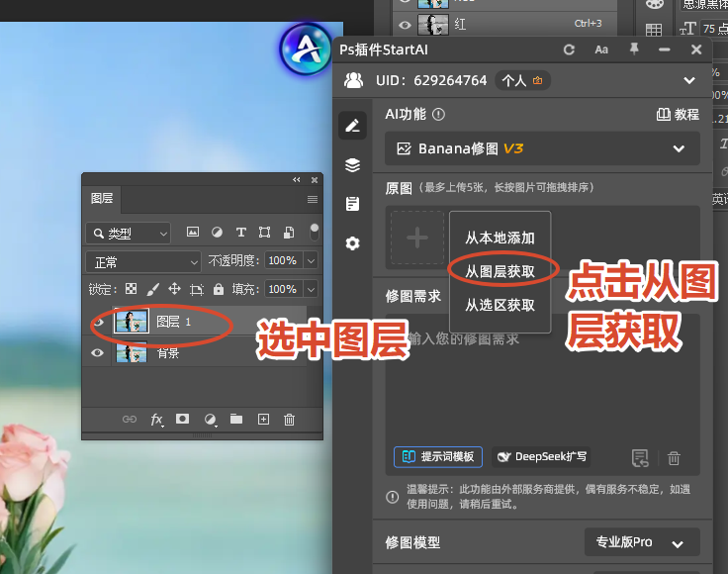Delete layer trash icon in Layers panel

289,420
